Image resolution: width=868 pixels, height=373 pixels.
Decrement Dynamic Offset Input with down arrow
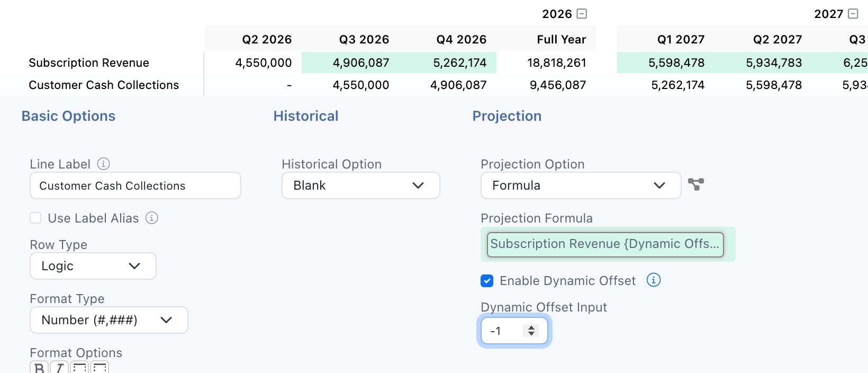click(531, 334)
